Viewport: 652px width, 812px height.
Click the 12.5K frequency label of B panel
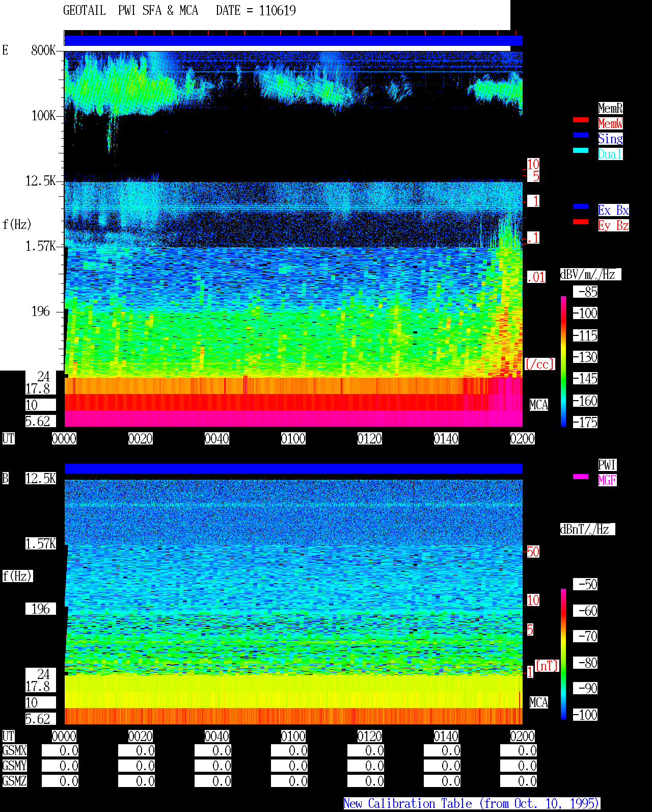(x=41, y=478)
